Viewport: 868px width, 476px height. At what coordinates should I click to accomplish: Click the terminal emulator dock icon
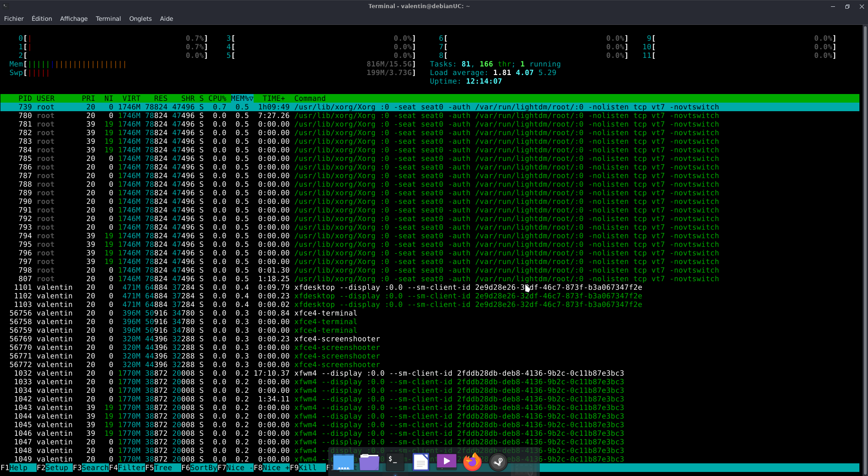[395, 462]
